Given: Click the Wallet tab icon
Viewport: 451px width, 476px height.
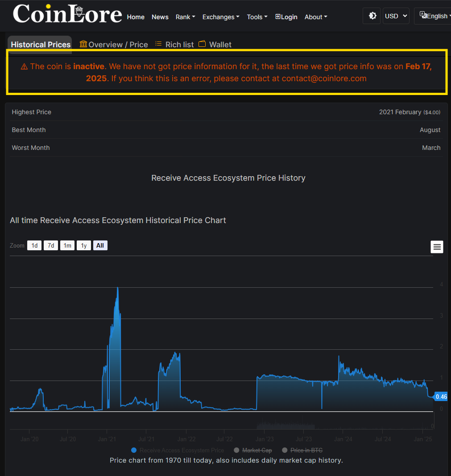Looking at the screenshot, I should tap(202, 44).
